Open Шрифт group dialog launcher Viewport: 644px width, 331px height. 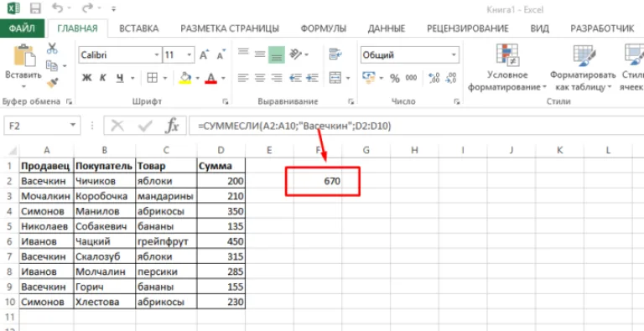[x=225, y=101]
